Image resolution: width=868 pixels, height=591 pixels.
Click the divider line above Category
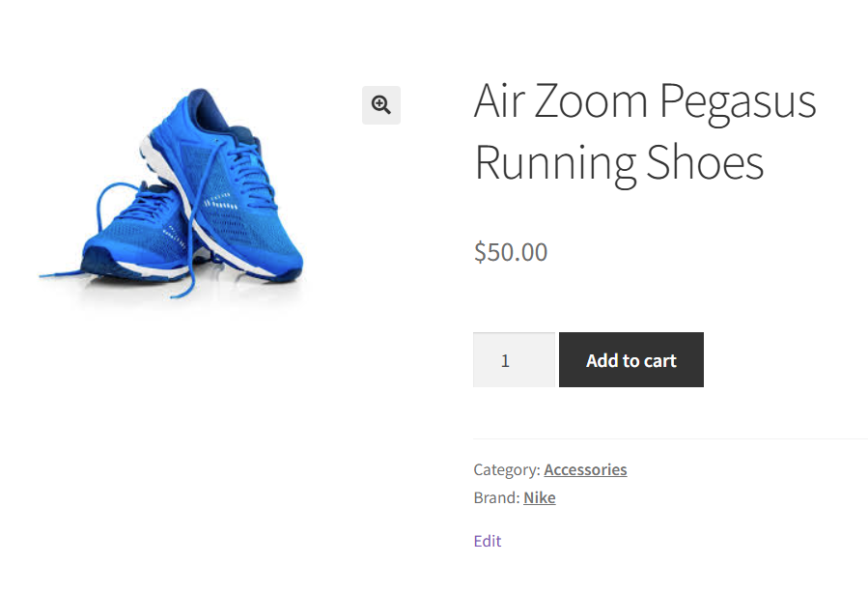(x=670, y=439)
